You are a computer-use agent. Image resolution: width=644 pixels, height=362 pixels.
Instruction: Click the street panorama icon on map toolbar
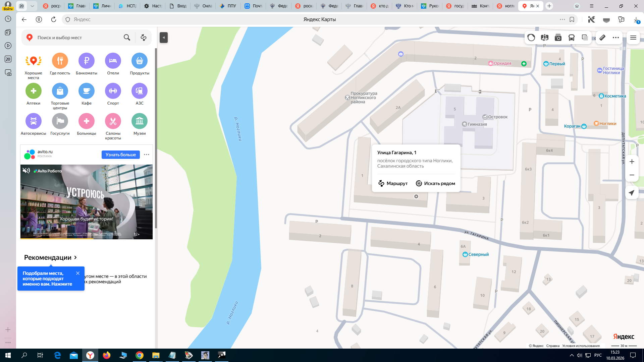click(545, 38)
